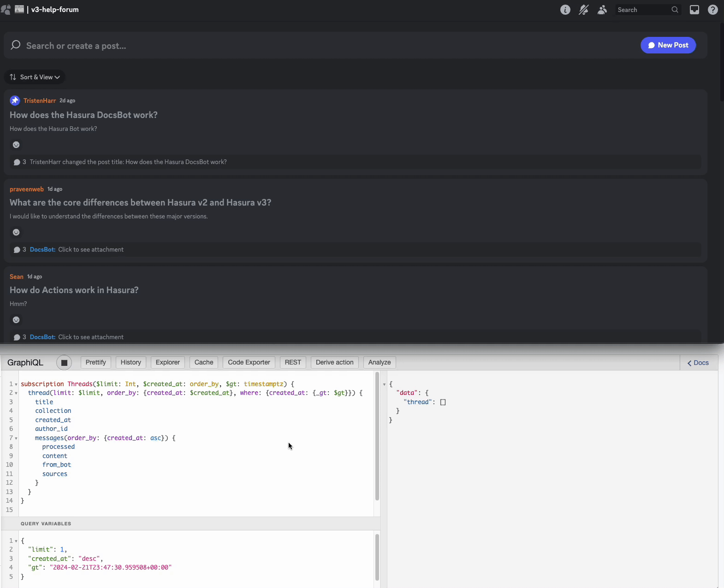Viewport: 724px width, 588px height.
Task: Open post about Hasura v2 and v3 differences
Action: pyautogui.click(x=140, y=202)
